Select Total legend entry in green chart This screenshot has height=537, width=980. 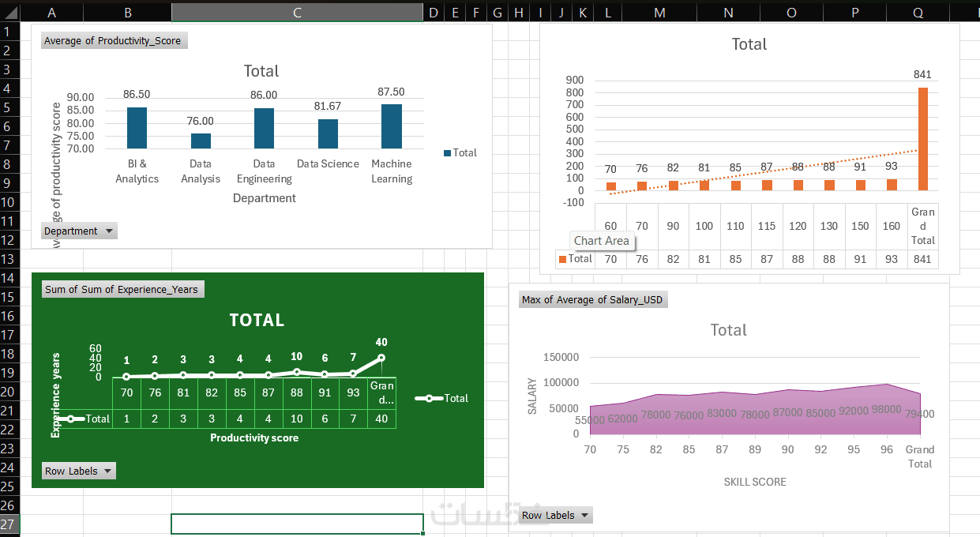[x=442, y=399]
